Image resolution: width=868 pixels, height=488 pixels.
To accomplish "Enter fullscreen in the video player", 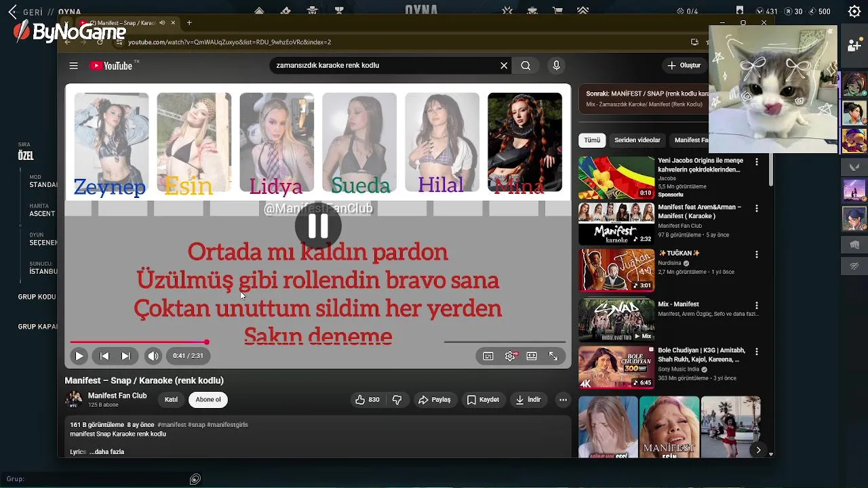I will [553, 356].
